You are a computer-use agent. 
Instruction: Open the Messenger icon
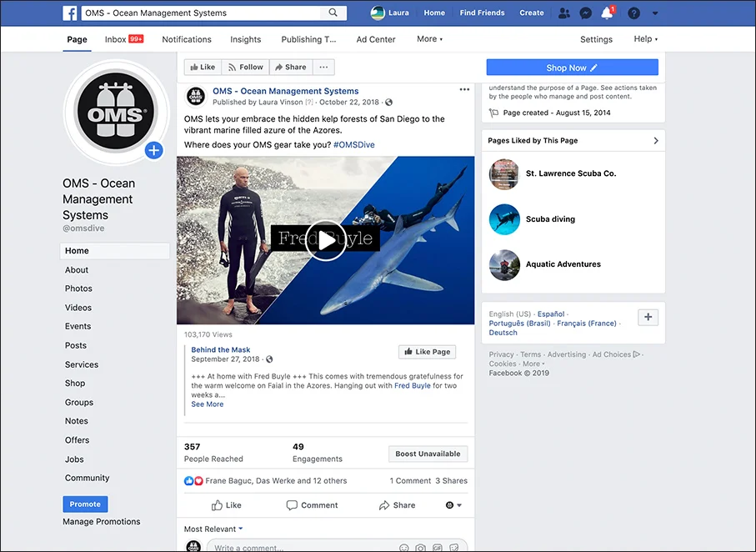pos(585,13)
